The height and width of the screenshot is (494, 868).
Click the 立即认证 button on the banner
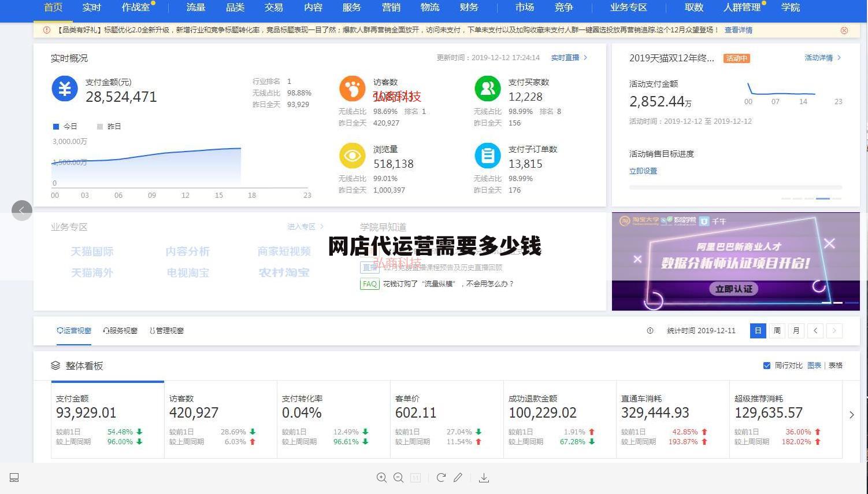click(x=733, y=289)
